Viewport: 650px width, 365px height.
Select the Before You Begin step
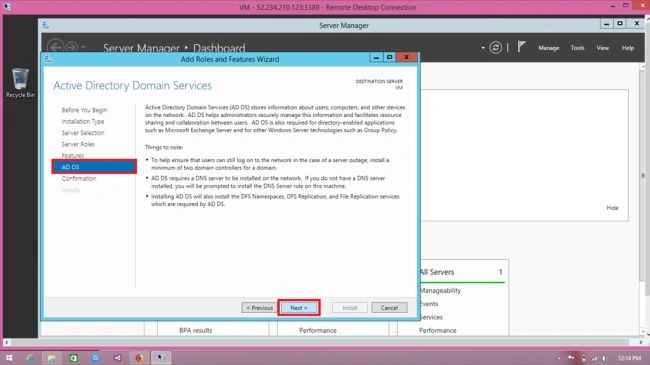tap(84, 110)
